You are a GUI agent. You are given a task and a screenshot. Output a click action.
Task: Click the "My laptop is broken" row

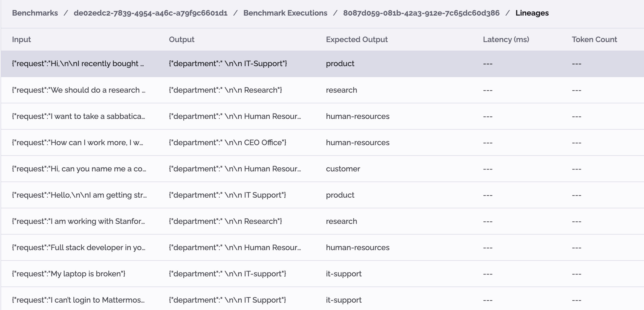tap(69, 274)
